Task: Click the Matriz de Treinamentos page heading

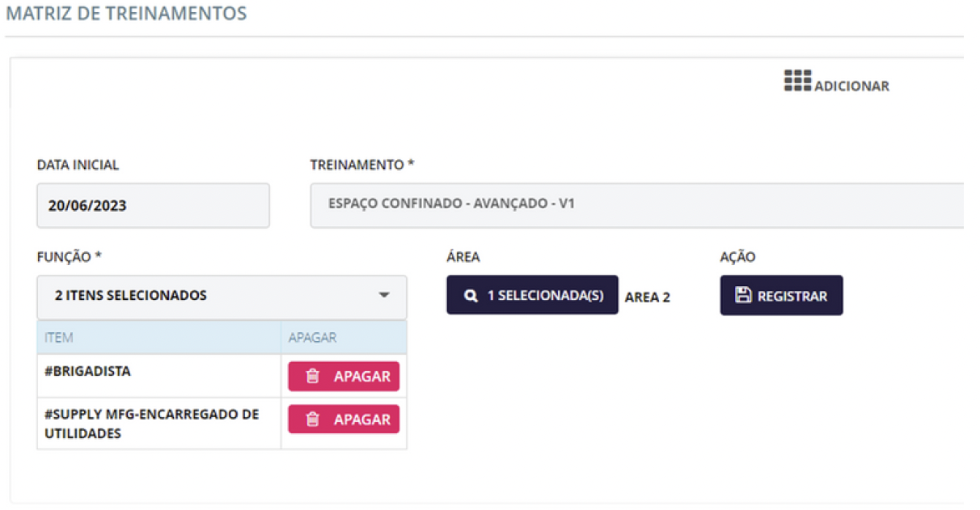Action: 126,14
